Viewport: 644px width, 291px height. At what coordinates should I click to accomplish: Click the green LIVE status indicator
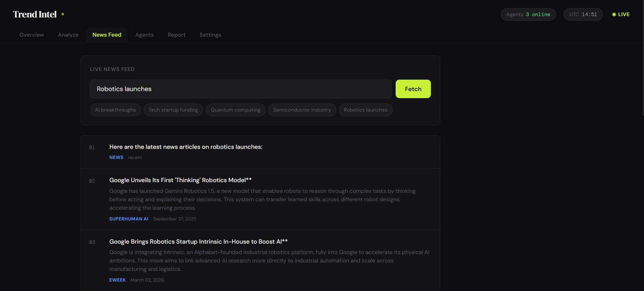click(x=621, y=14)
